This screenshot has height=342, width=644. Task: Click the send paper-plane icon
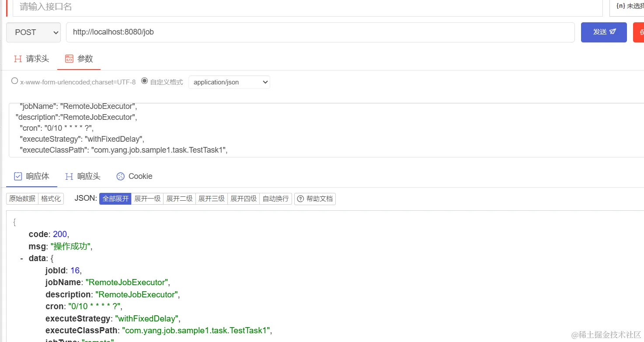(613, 32)
